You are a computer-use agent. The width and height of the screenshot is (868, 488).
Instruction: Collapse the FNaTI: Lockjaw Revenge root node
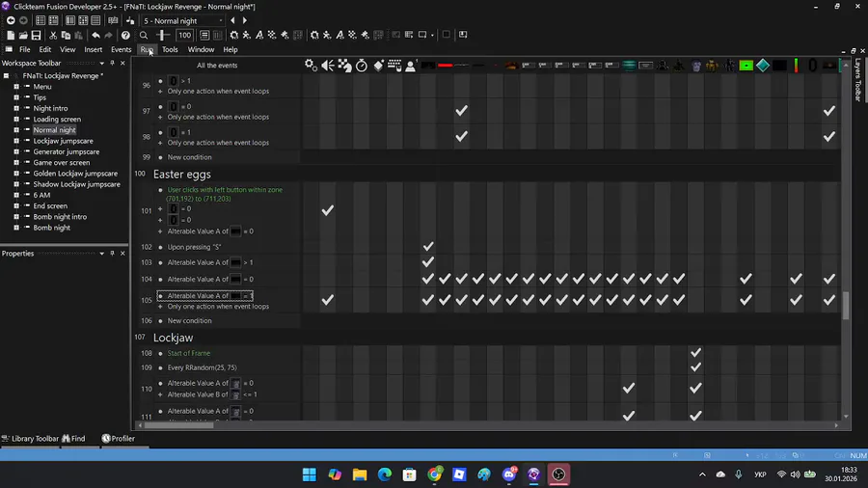tap(6, 76)
